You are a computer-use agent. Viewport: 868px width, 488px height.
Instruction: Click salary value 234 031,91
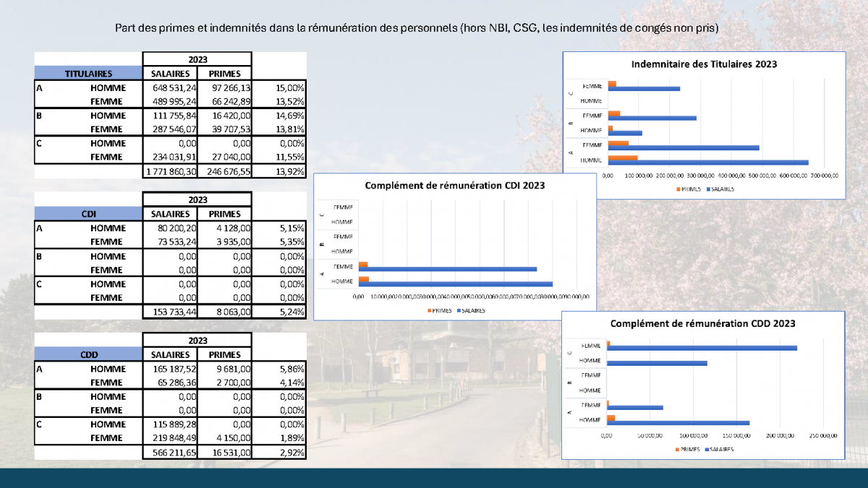coord(175,157)
